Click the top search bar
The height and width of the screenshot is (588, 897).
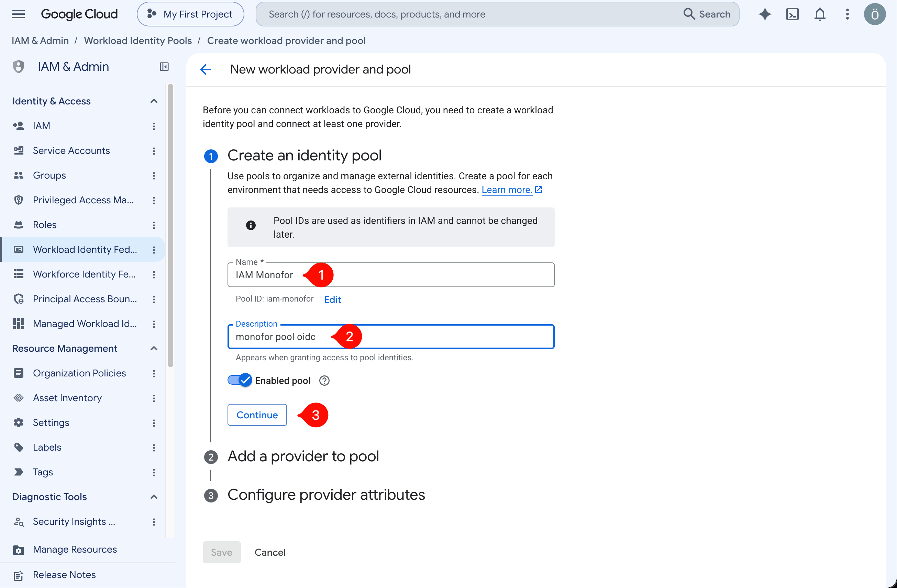click(497, 14)
